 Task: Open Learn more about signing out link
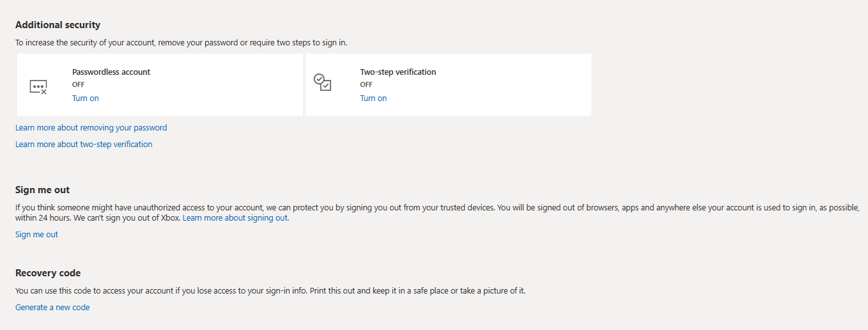coord(235,218)
